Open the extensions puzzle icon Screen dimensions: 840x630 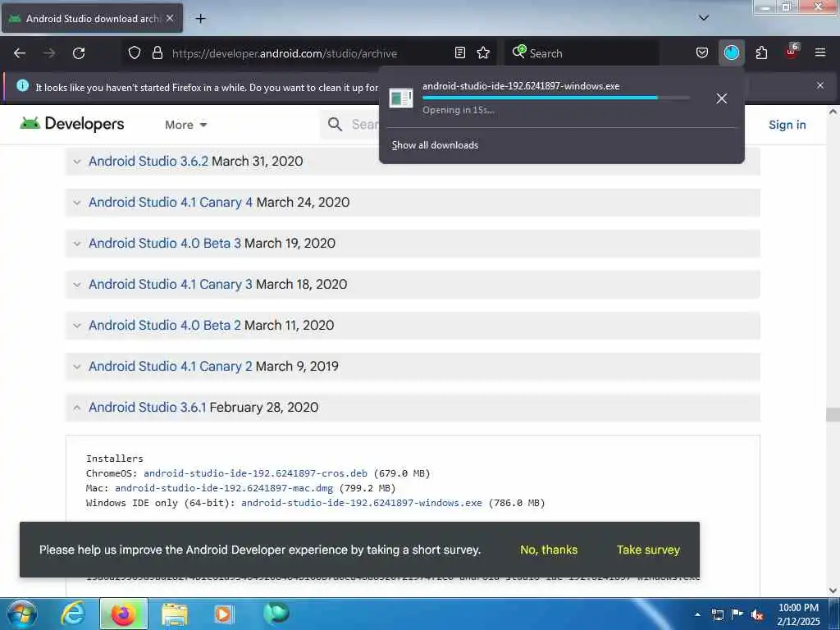point(761,52)
